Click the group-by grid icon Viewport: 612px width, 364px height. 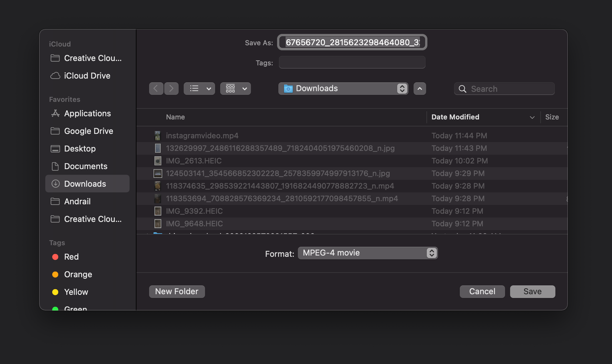pyautogui.click(x=230, y=89)
